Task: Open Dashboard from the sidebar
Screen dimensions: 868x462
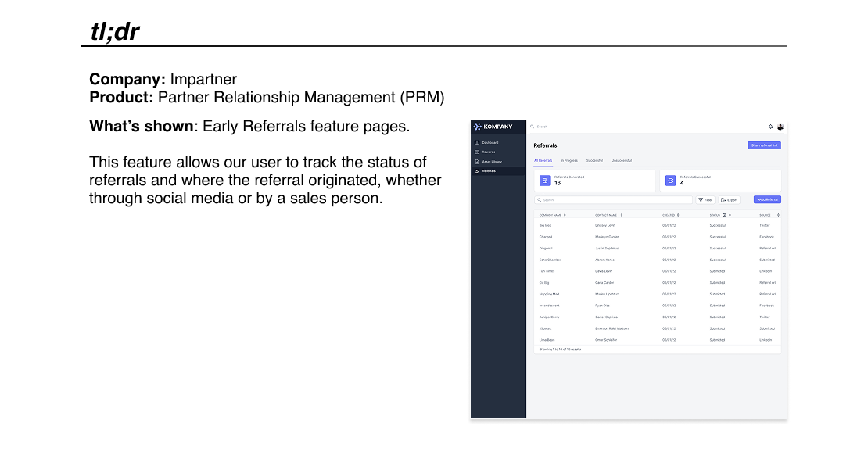Action: [x=490, y=143]
